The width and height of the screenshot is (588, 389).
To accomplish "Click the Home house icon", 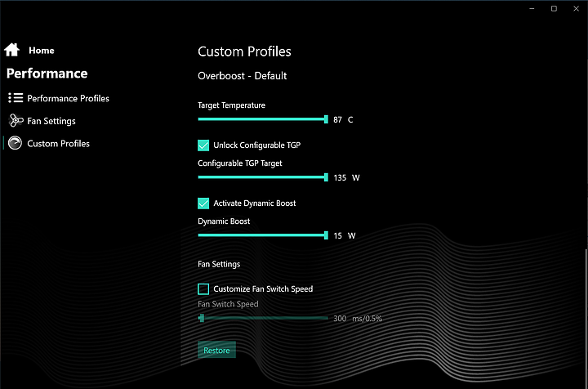I will point(11,50).
